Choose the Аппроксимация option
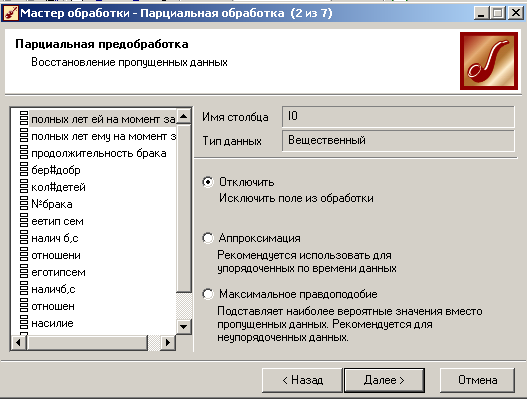 coord(208,238)
